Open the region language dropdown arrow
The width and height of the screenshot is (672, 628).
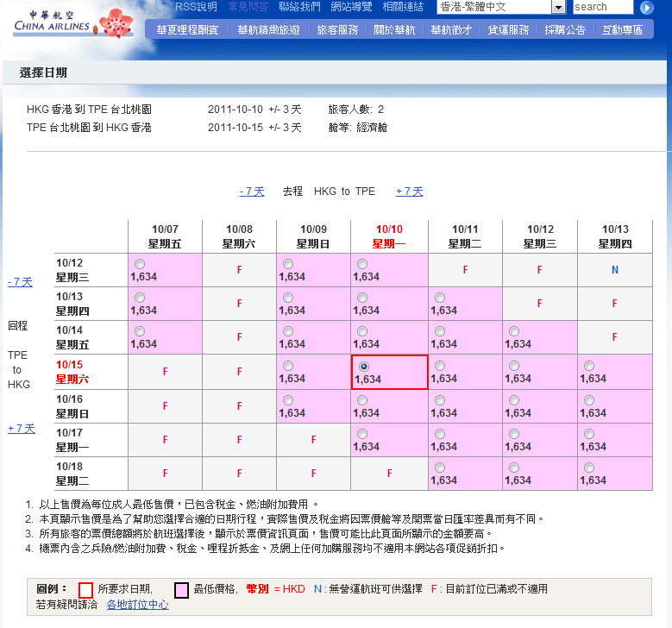coord(558,7)
